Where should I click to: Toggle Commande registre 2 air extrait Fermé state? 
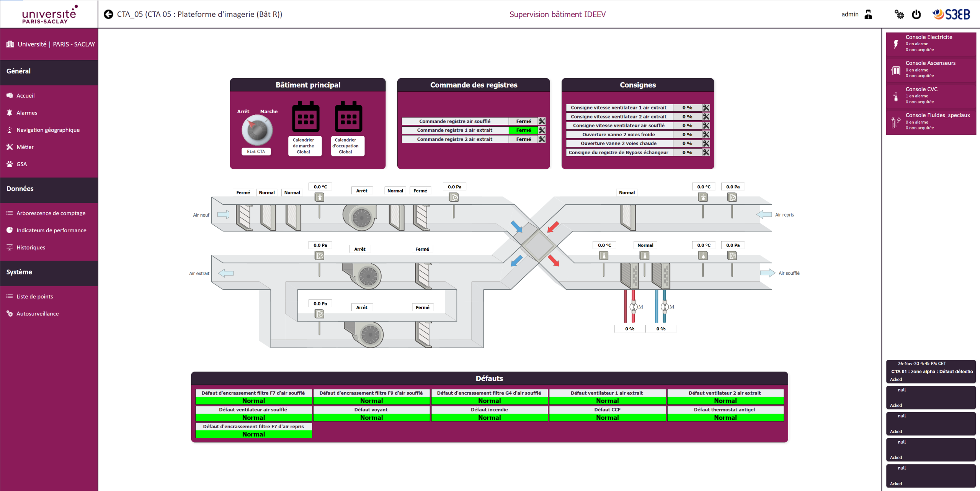(x=523, y=139)
